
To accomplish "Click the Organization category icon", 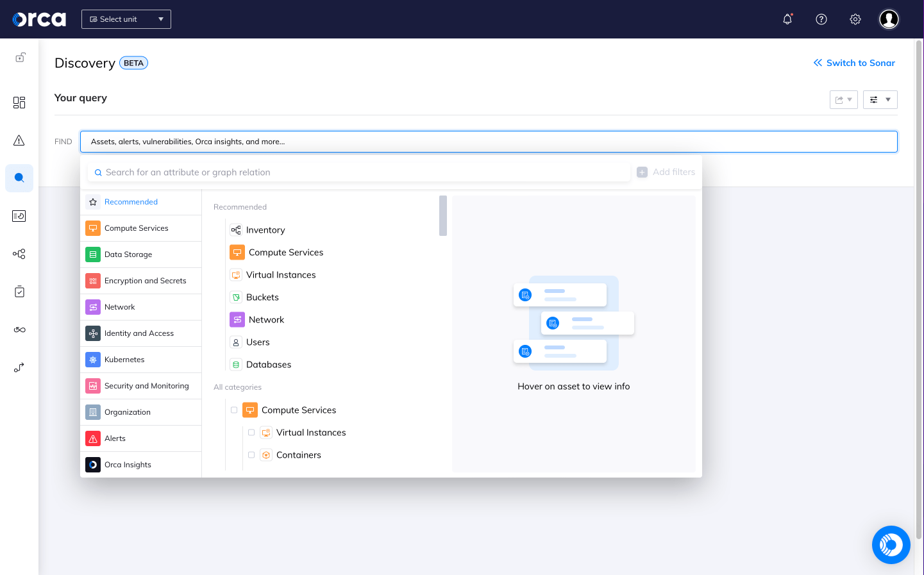I will [x=93, y=412].
